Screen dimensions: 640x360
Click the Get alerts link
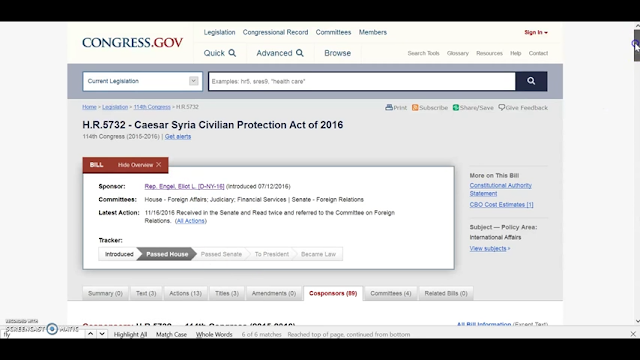tap(178, 136)
